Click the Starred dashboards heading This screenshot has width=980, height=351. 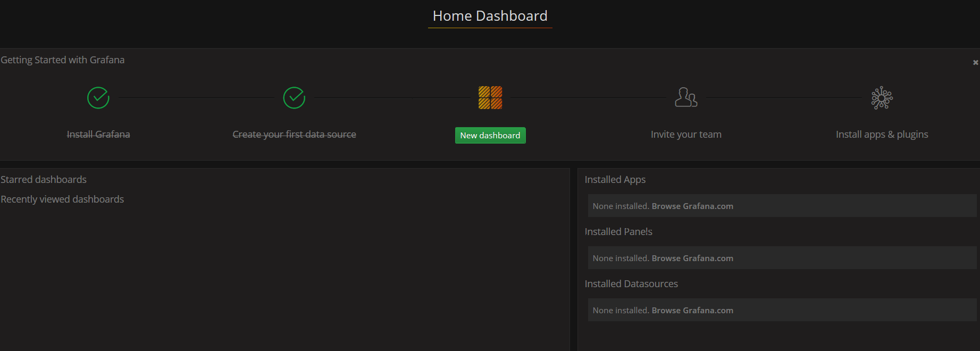point(44,180)
